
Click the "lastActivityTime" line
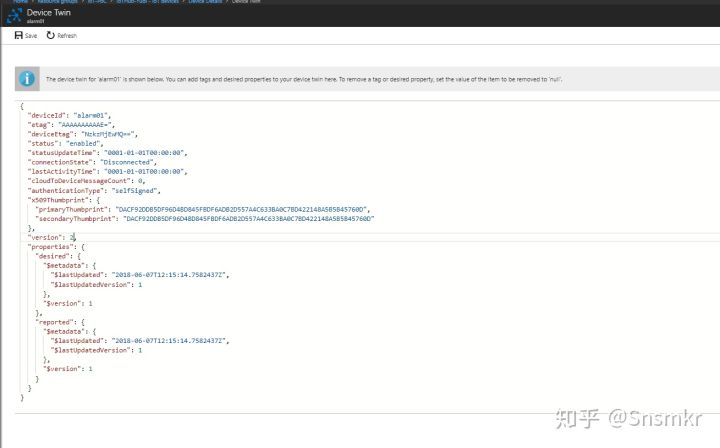(x=107, y=171)
